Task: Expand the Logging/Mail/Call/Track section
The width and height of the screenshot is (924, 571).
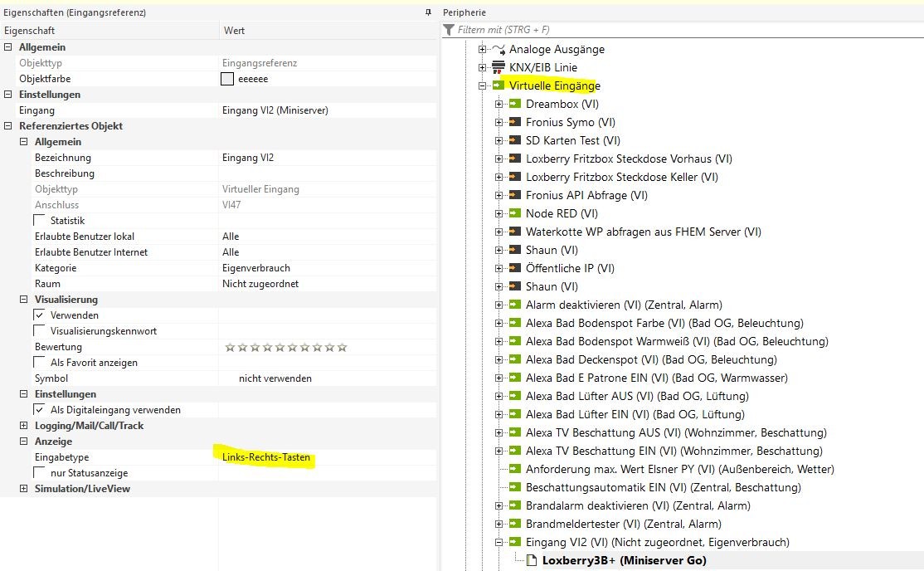Action: pyautogui.click(x=9, y=426)
